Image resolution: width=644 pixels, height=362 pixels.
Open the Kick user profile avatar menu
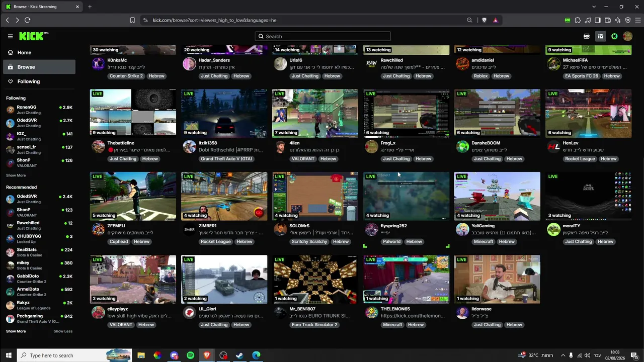[627, 36]
